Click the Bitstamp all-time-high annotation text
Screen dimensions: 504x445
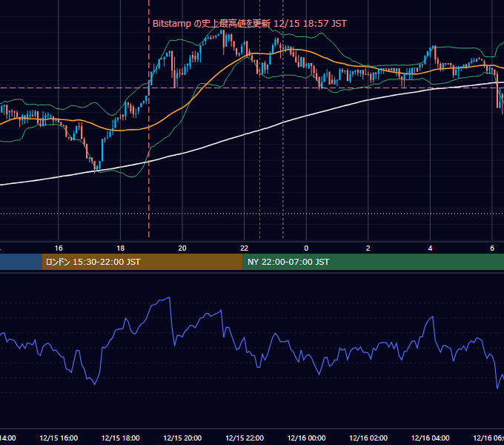pyautogui.click(x=250, y=24)
